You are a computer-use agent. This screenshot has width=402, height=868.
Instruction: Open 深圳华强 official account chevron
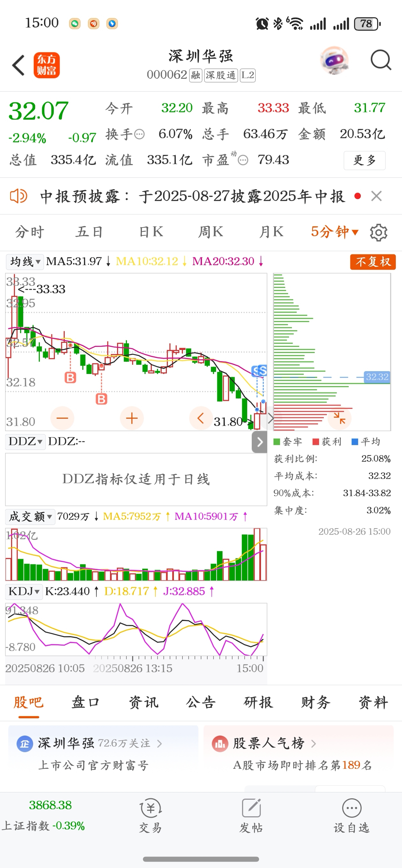[x=160, y=743]
